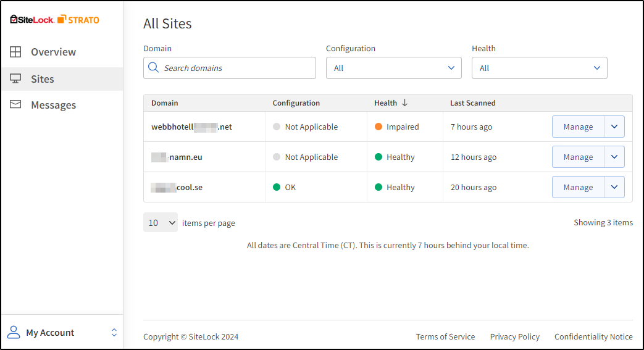
Task: Open the Sites menu item
Action: coord(62,79)
